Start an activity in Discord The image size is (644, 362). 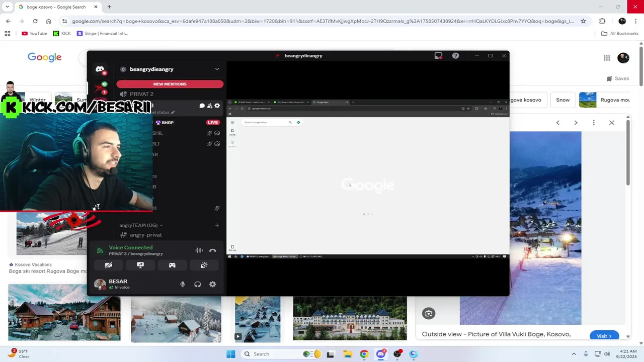172,265
